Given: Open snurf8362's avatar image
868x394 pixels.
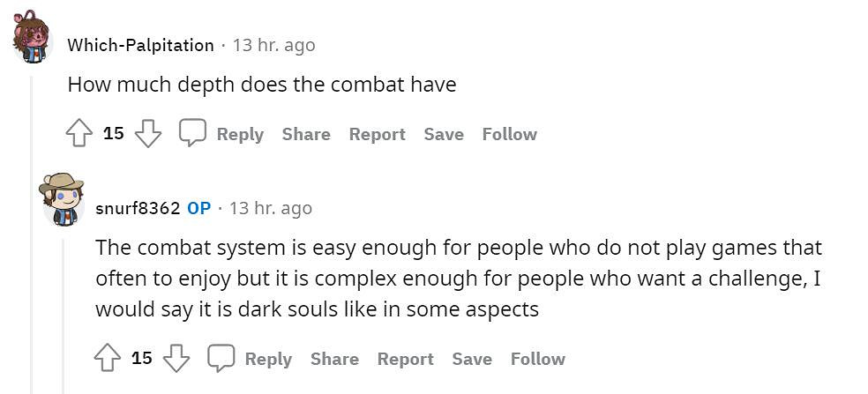Looking at the screenshot, I should [62, 199].
